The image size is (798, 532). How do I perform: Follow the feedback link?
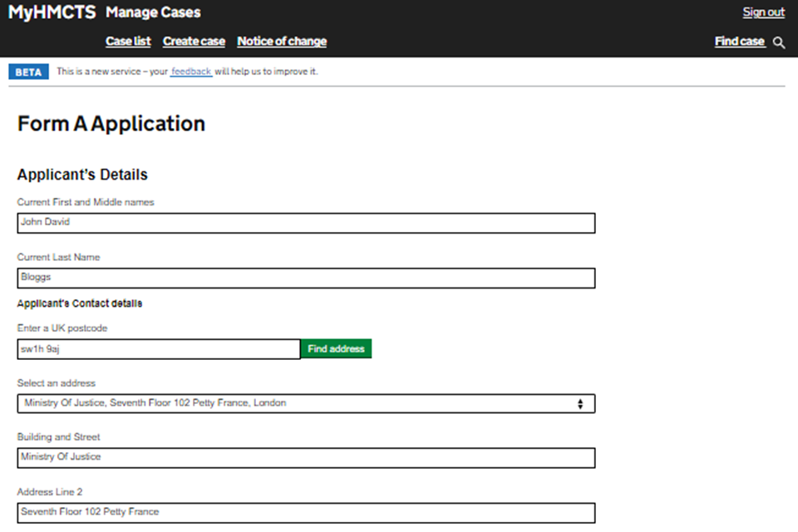(191, 71)
